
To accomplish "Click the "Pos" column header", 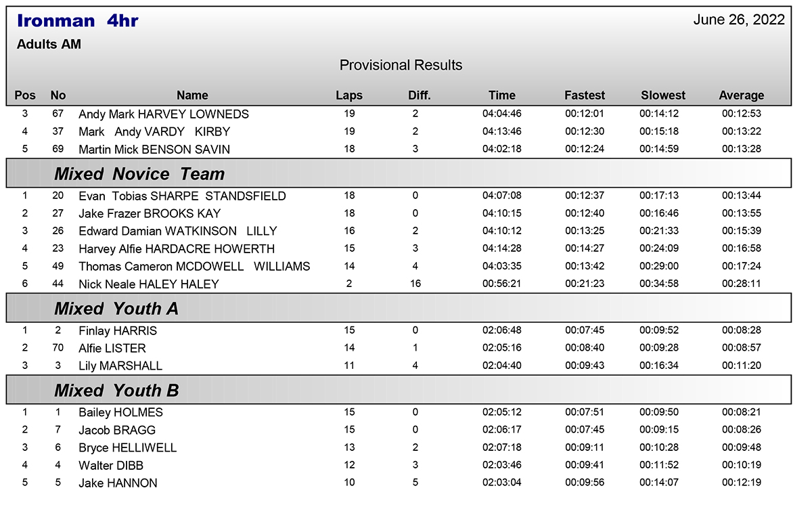I will click(x=25, y=95).
